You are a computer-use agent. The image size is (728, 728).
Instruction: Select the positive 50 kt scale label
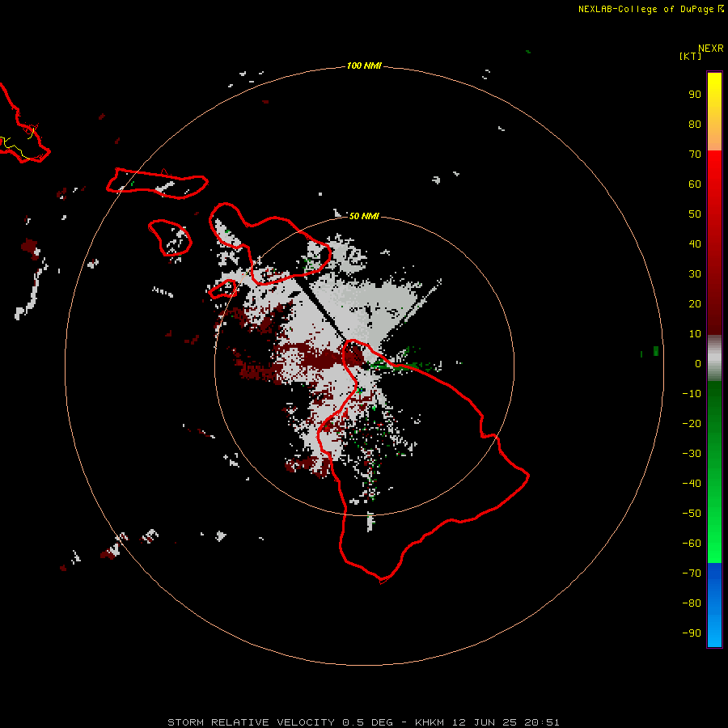(695, 214)
